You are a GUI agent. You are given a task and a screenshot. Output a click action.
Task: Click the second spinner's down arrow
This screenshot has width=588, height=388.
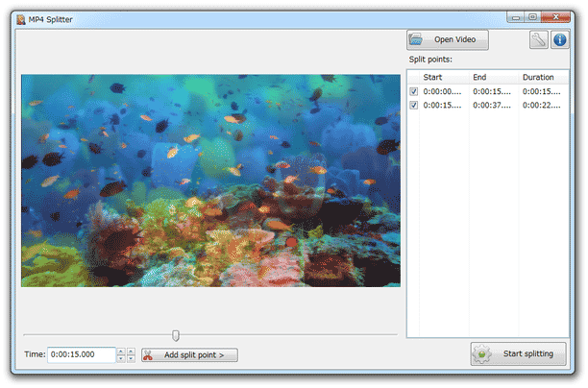[131, 359]
